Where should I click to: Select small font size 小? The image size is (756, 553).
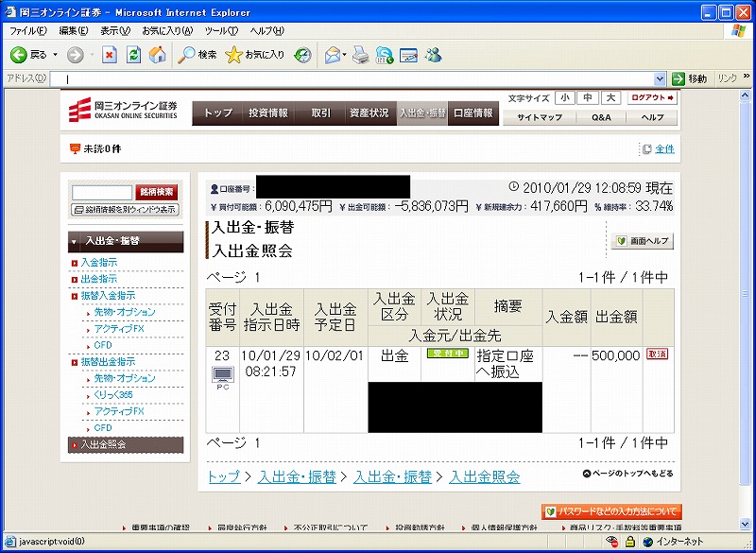[564, 97]
